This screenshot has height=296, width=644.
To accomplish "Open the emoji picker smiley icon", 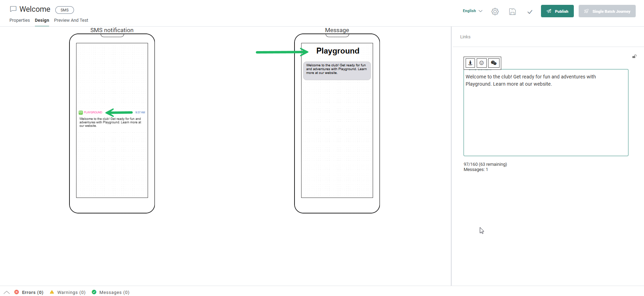I will pos(482,63).
